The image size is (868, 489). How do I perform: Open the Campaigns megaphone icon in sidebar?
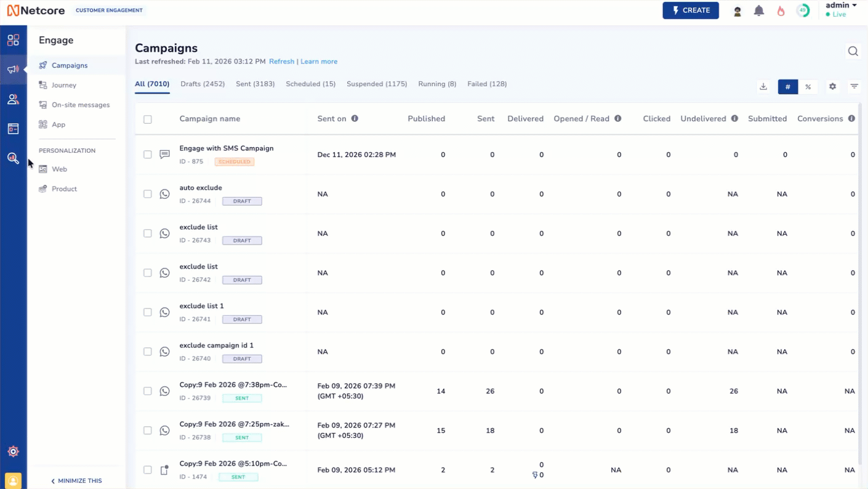pos(13,69)
